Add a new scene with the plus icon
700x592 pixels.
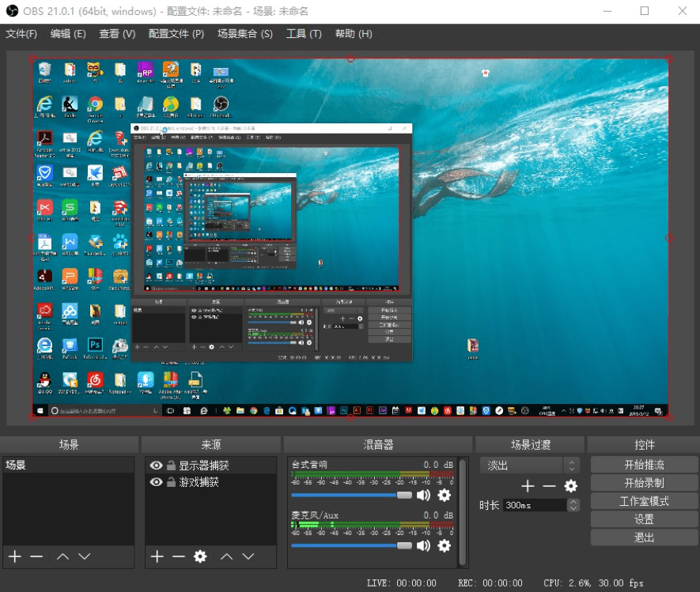click(x=15, y=556)
